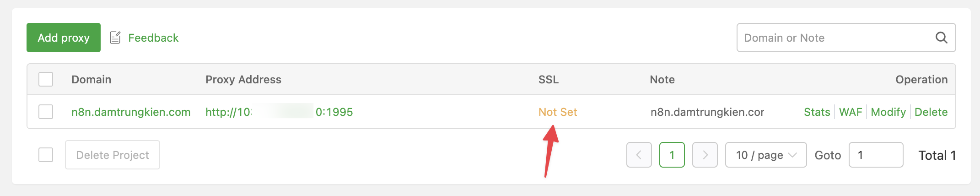Open Stats for the proxy
The height and width of the screenshot is (196, 980).
coord(817,112)
